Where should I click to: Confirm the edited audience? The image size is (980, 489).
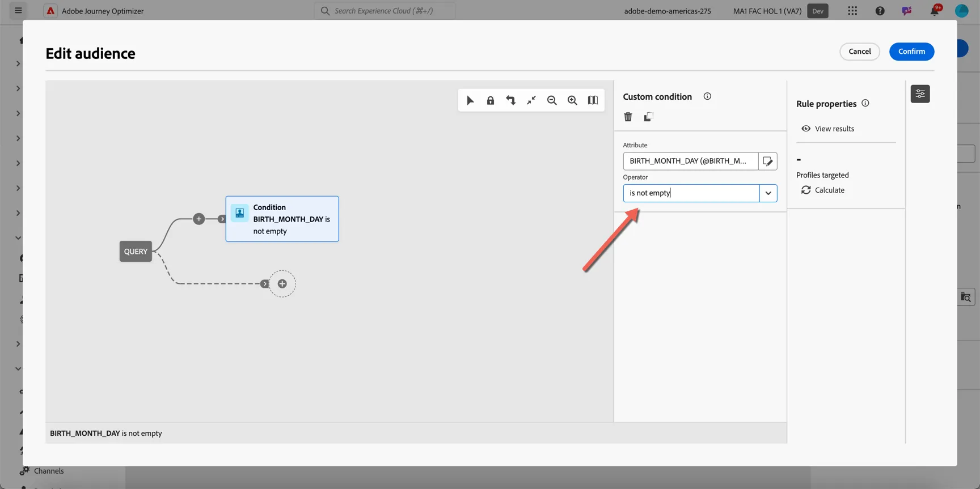click(911, 52)
